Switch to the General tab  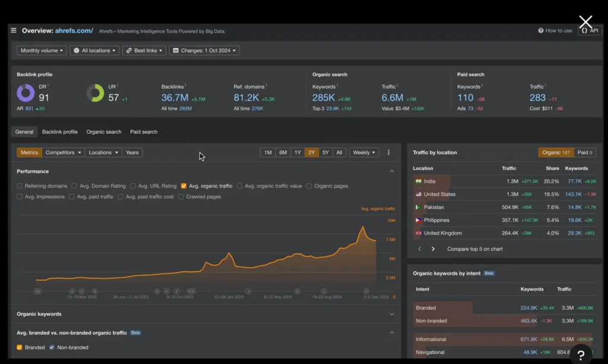pyautogui.click(x=24, y=132)
